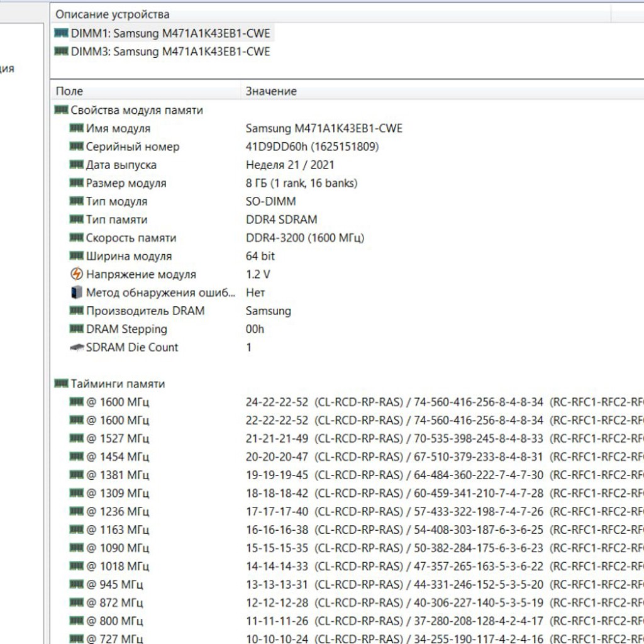Click the Значение column header

coord(442,91)
